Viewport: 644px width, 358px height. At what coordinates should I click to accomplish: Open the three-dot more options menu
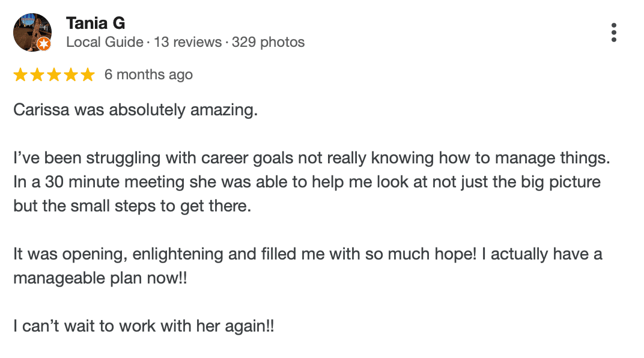(x=613, y=32)
